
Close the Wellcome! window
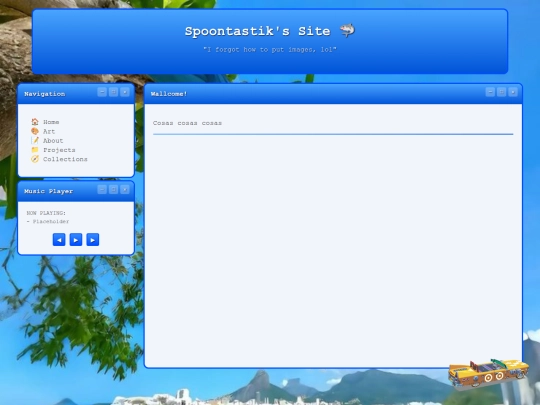click(x=513, y=92)
